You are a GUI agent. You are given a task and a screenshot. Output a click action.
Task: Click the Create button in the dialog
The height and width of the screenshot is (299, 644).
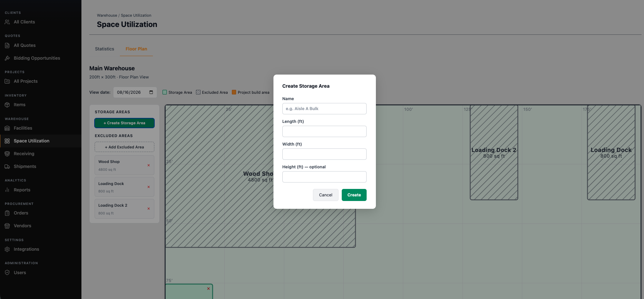tap(354, 195)
